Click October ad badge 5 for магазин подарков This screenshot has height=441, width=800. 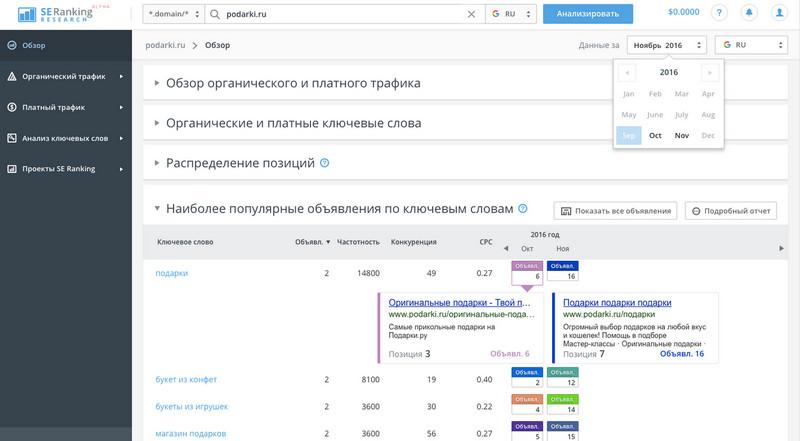pos(527,431)
